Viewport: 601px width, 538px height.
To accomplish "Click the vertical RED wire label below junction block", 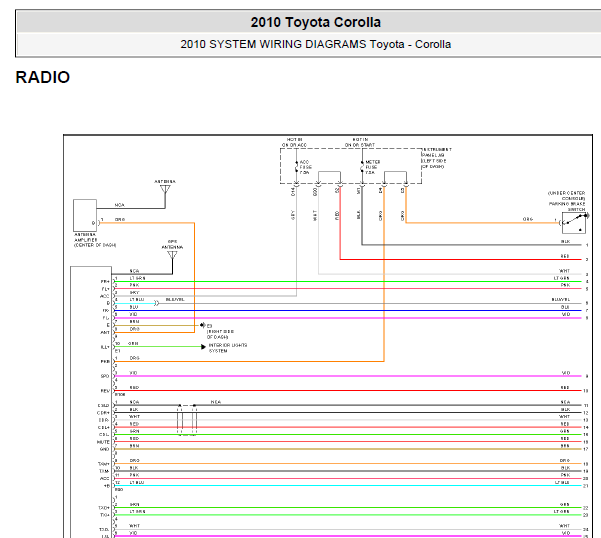I will [x=337, y=215].
